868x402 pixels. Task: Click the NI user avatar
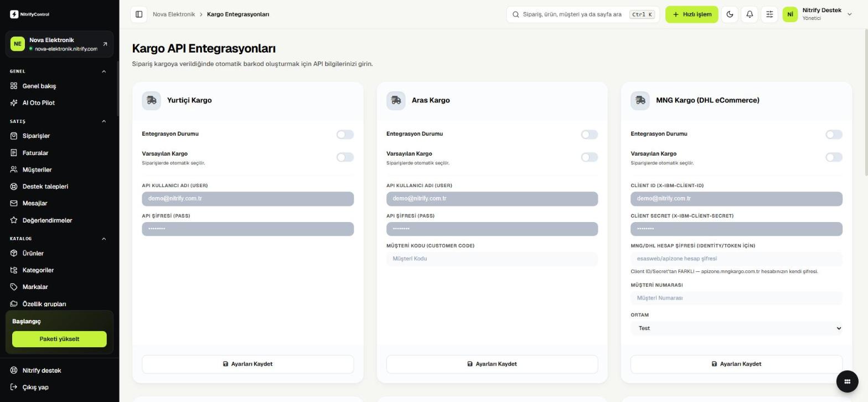pos(790,14)
